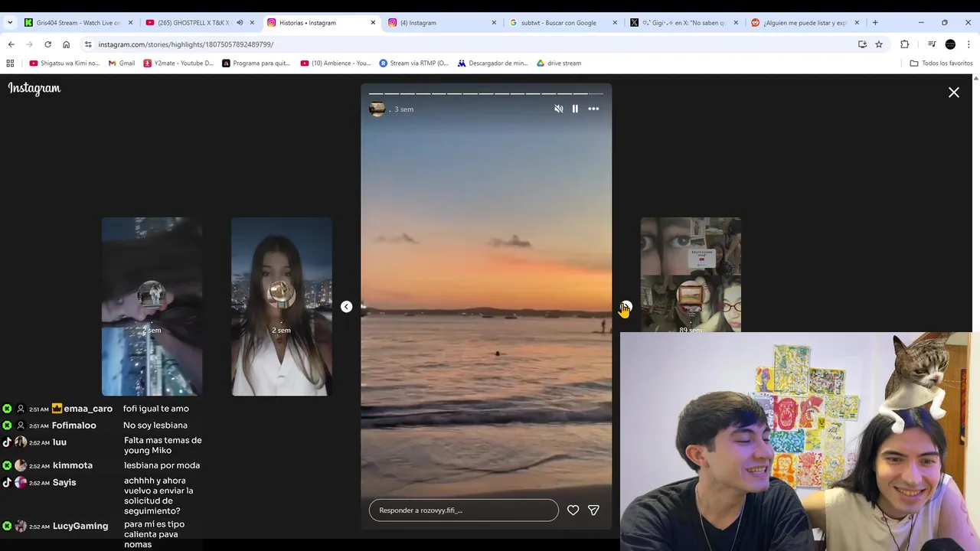Open the Chrome three-dot menu

[969, 44]
